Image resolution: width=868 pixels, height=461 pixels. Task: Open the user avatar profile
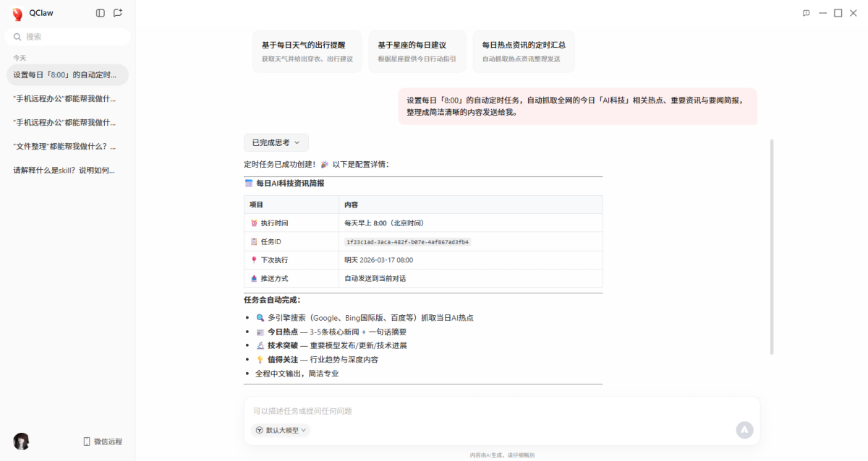click(21, 441)
